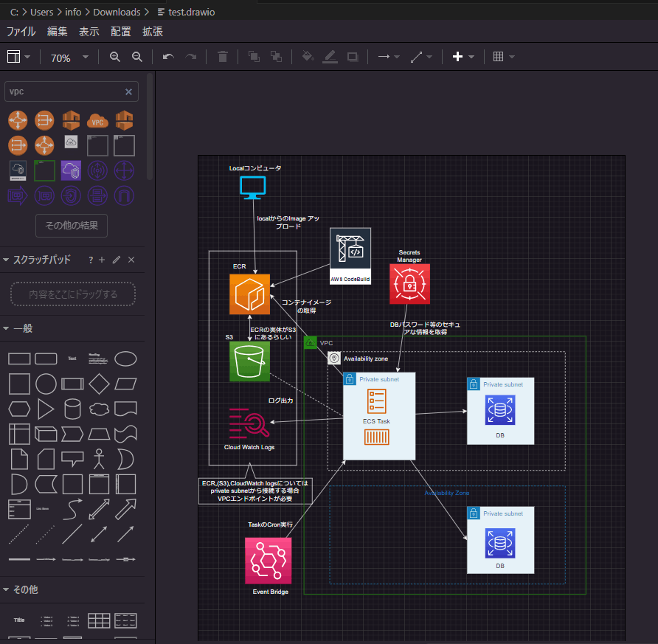Select the VPC endpoint note callout text

point(255,491)
